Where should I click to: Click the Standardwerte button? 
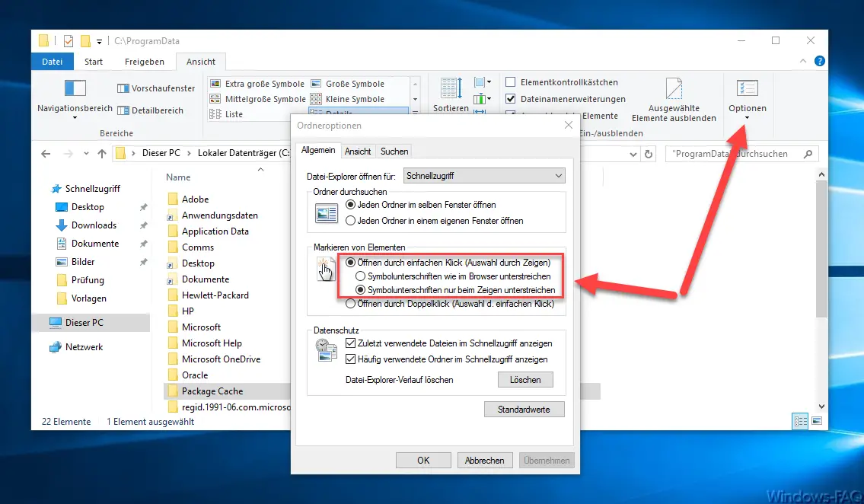(x=523, y=409)
